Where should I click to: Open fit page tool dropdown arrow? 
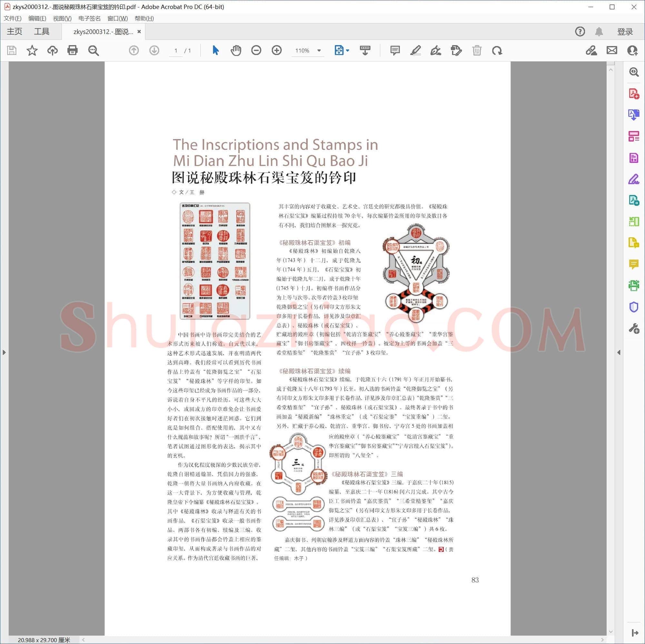pyautogui.click(x=348, y=51)
